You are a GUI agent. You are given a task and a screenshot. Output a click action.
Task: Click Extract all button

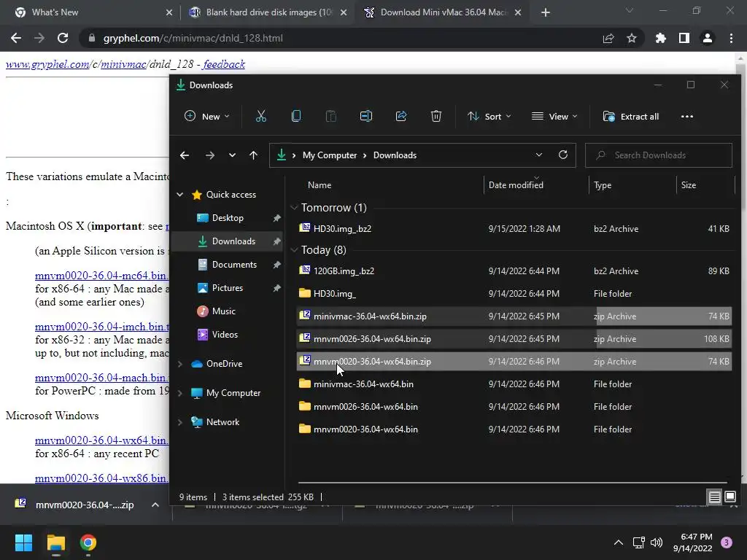tap(631, 116)
